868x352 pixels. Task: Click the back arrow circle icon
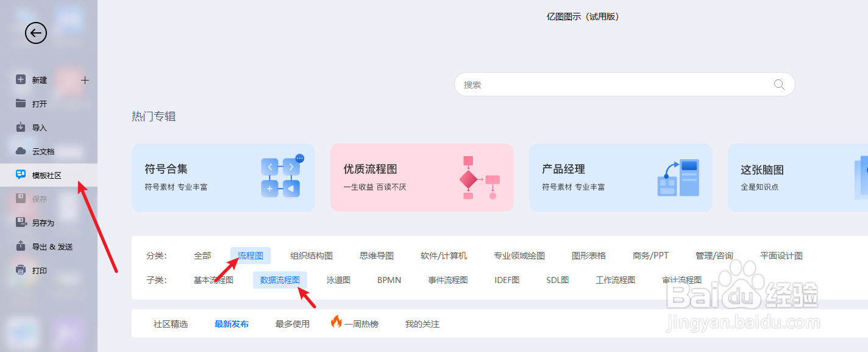pyautogui.click(x=36, y=33)
